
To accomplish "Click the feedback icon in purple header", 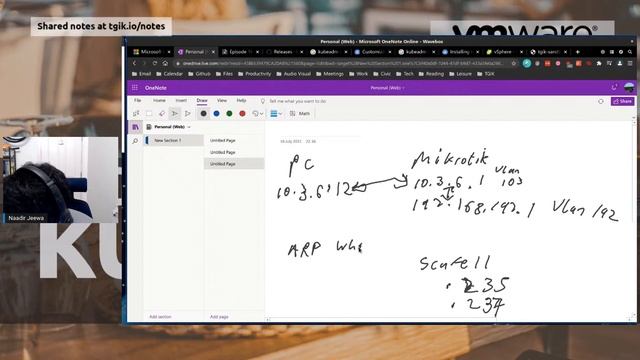I will (x=614, y=87).
